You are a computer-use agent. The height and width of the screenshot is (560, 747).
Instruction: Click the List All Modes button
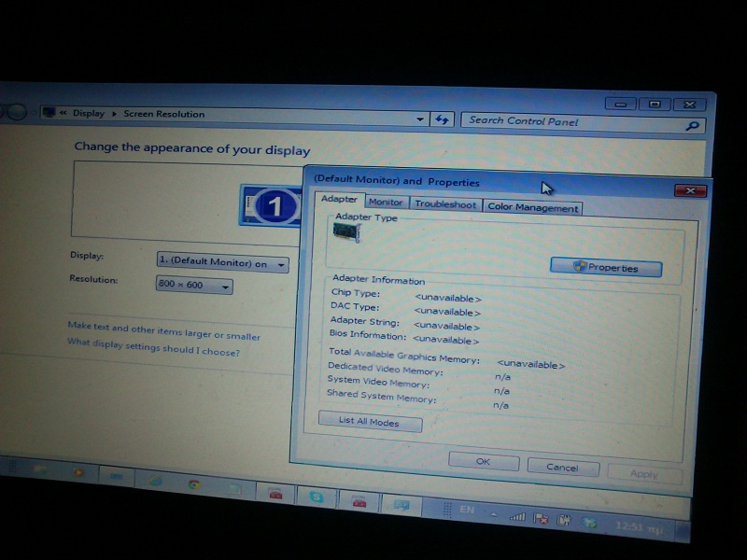370,422
